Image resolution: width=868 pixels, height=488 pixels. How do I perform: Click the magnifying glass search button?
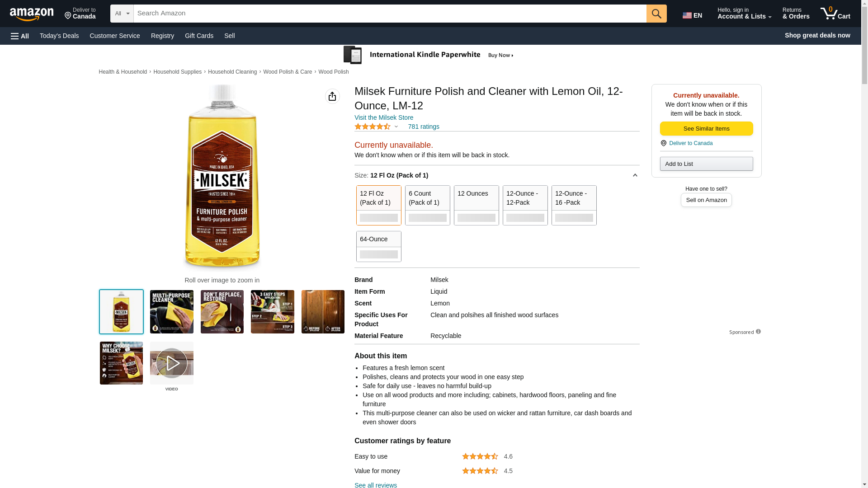click(x=656, y=14)
